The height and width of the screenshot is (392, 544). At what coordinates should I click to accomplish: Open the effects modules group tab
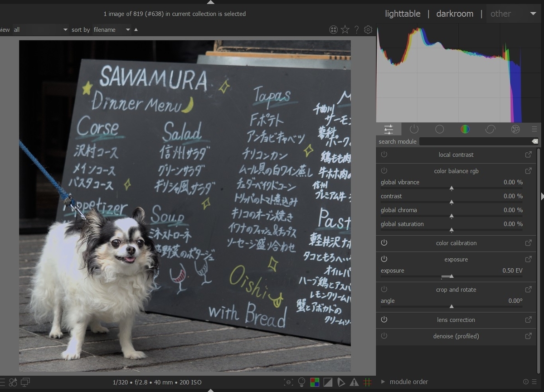point(515,129)
